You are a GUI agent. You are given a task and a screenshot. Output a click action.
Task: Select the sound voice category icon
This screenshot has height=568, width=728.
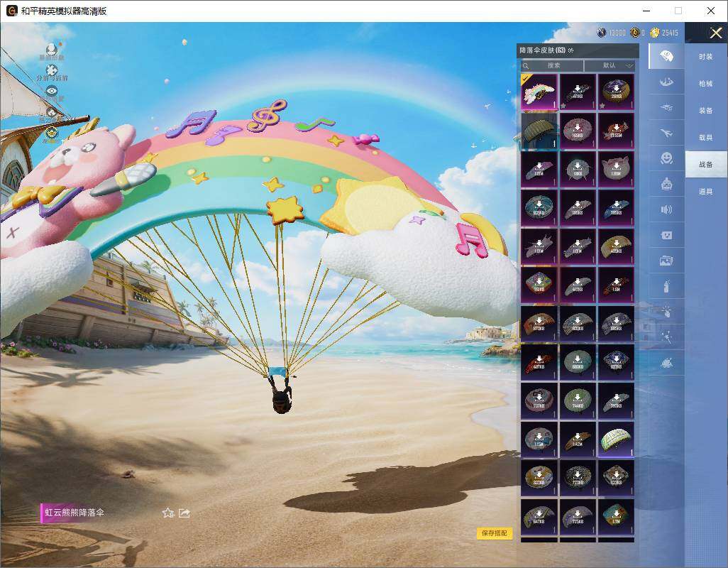coord(666,210)
